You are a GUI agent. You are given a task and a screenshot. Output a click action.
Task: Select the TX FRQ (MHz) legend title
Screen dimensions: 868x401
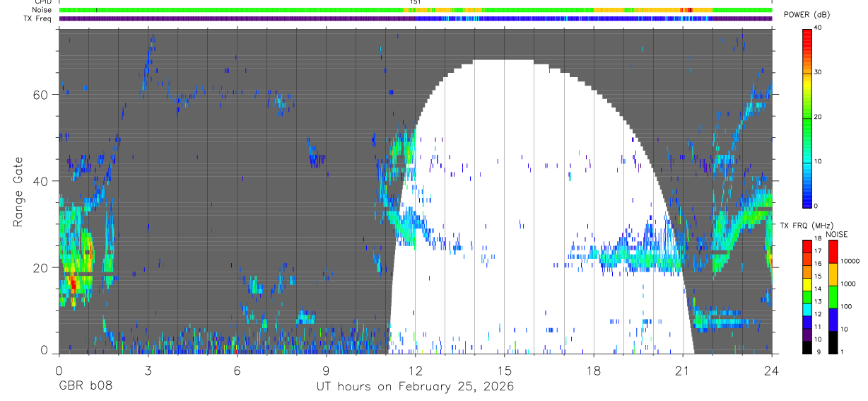point(807,225)
